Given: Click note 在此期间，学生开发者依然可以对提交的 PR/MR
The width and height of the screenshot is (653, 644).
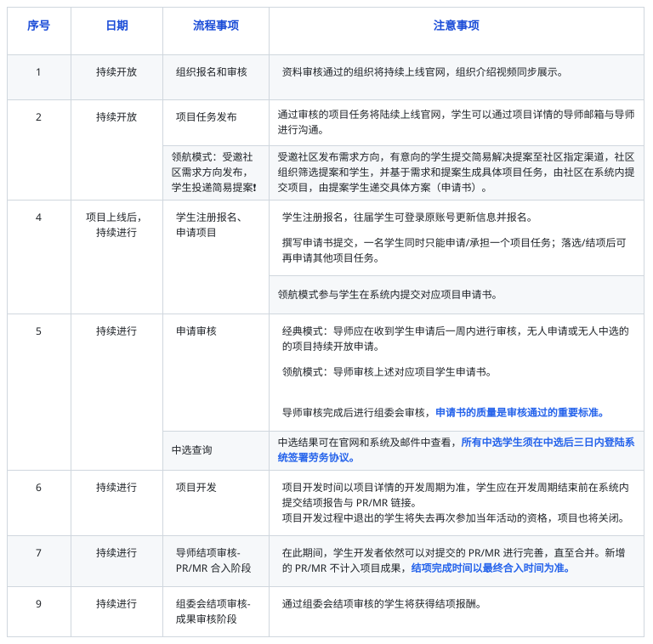Looking at the screenshot, I should [x=453, y=561].
